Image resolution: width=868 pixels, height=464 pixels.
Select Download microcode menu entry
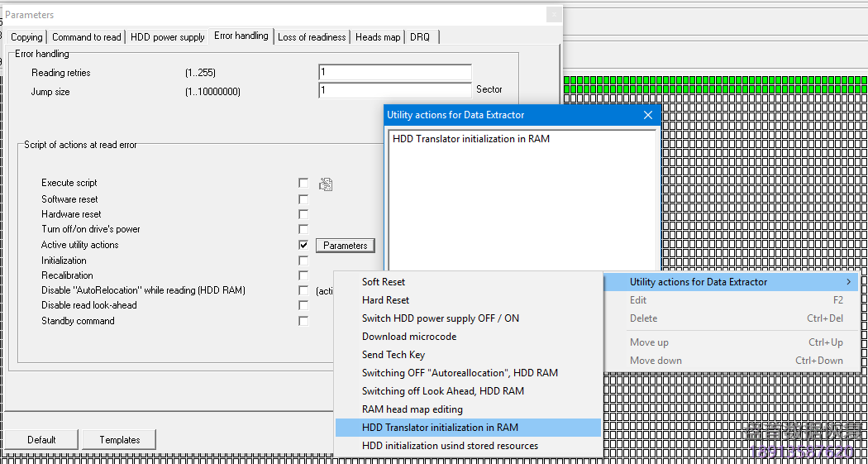click(409, 337)
